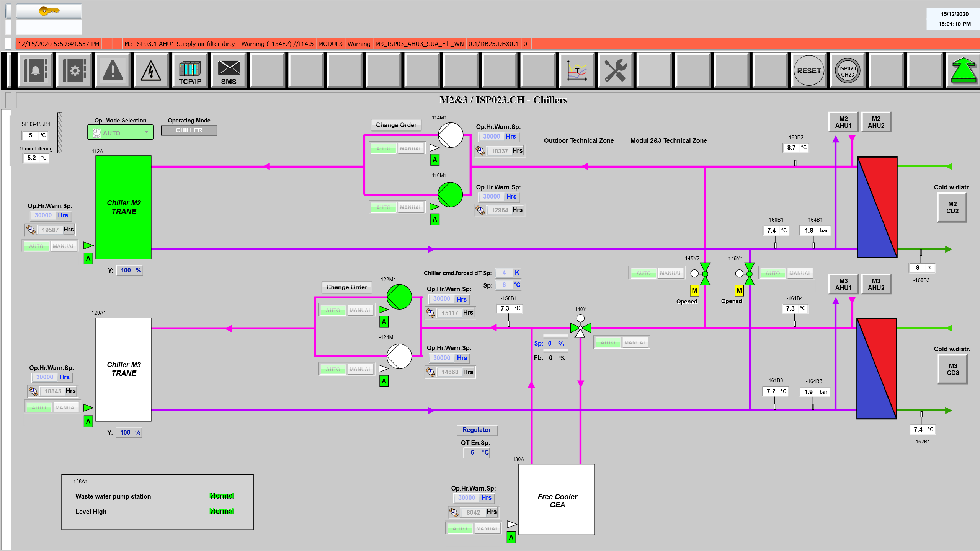The height and width of the screenshot is (551, 980).
Task: Click Change Order for pumps -114M1/-116M1
Action: [x=396, y=125]
